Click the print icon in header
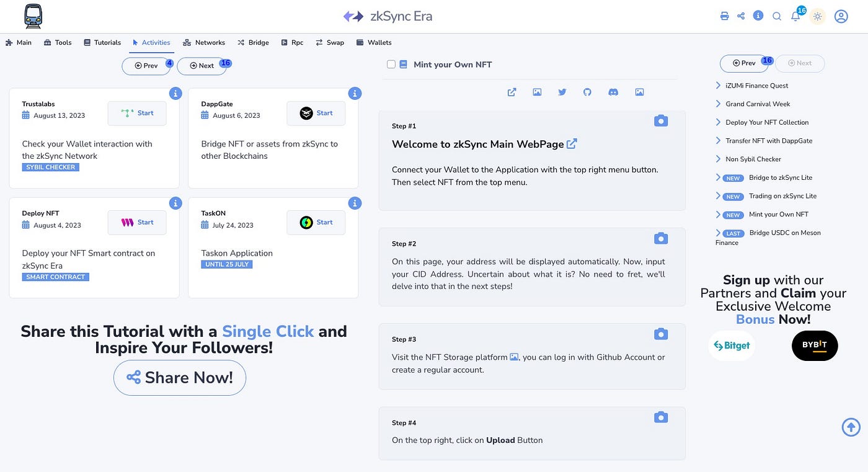 [724, 16]
